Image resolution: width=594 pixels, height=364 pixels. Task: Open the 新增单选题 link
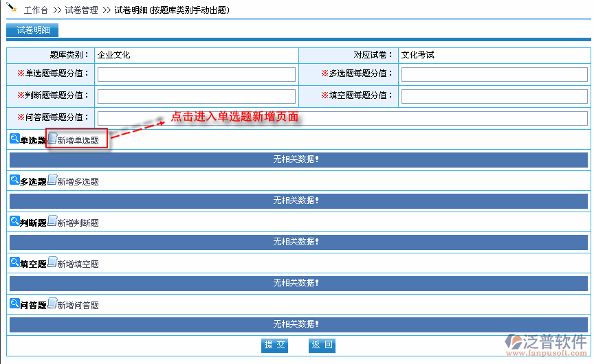(x=78, y=141)
